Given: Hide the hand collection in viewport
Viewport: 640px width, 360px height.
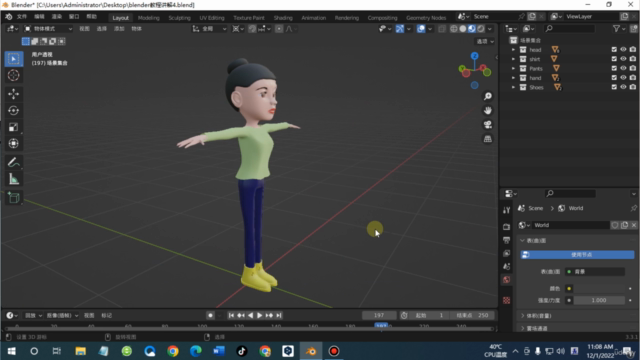Looking at the screenshot, I should [623, 78].
